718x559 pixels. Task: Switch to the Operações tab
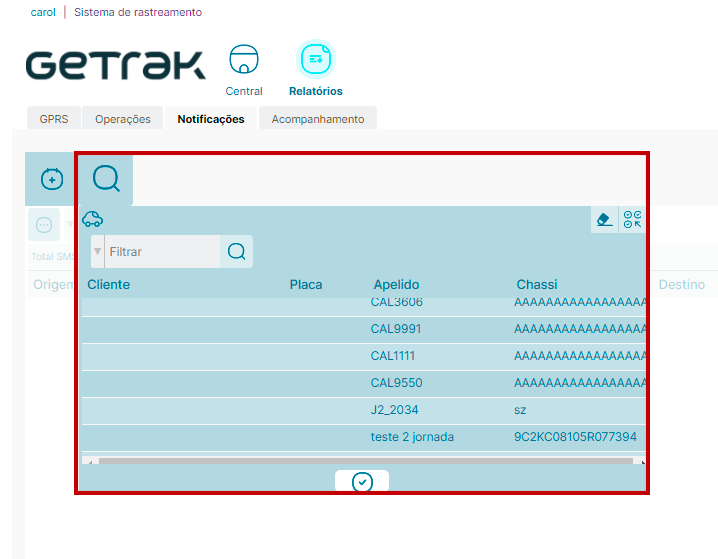click(x=123, y=119)
